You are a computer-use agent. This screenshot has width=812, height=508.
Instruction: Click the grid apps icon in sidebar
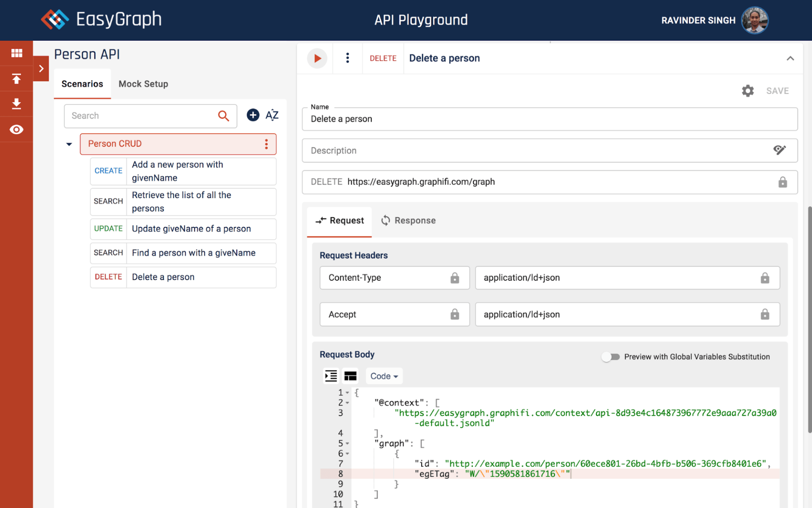pos(16,53)
